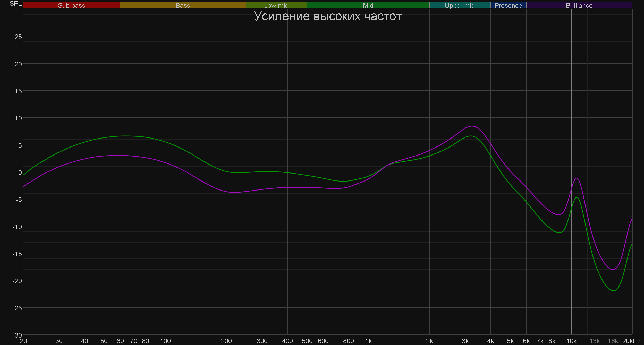Click the Upper mid band label
The image size is (644, 345).
pos(460,5)
